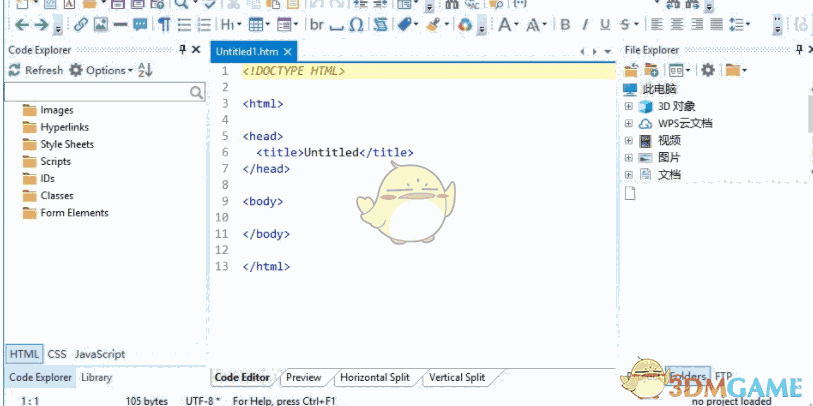Viewport: 813px width, 406px height.
Task: Open File Explorer settings gear
Action: tap(708, 70)
